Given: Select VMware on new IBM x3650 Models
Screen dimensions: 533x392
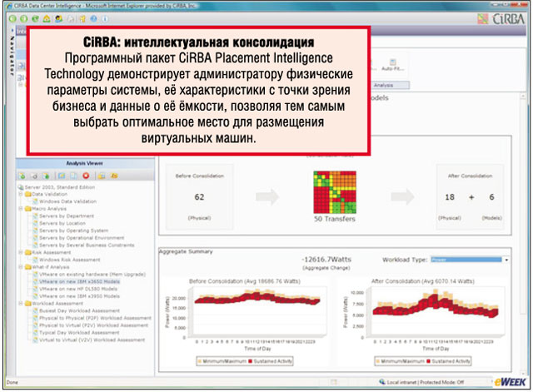Looking at the screenshot, I should tap(80, 281).
